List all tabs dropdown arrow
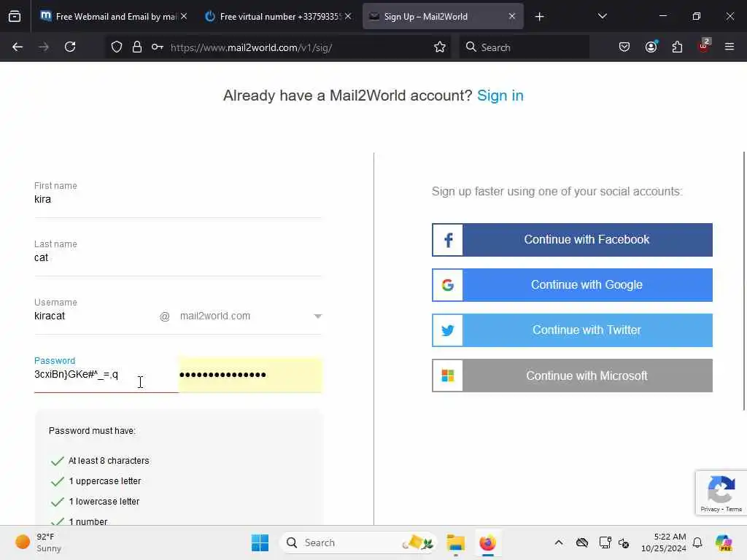Screen dimensions: 747x560 602,16
